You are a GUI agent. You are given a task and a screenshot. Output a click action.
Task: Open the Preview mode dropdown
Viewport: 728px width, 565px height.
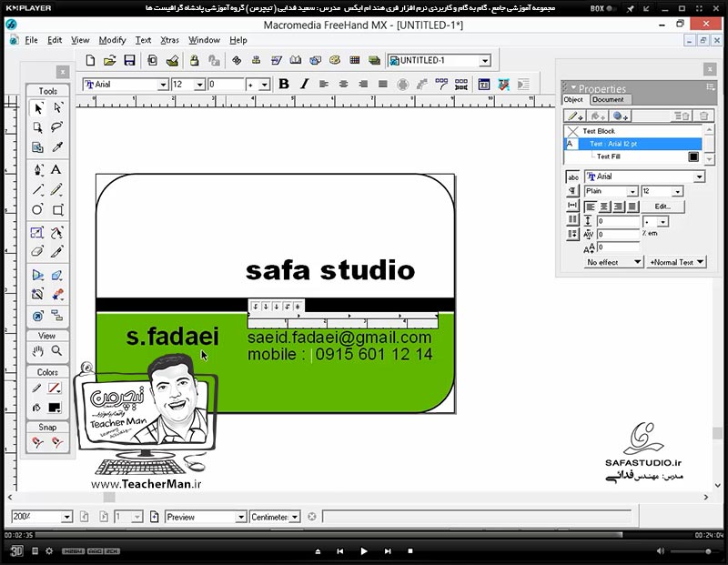click(240, 517)
